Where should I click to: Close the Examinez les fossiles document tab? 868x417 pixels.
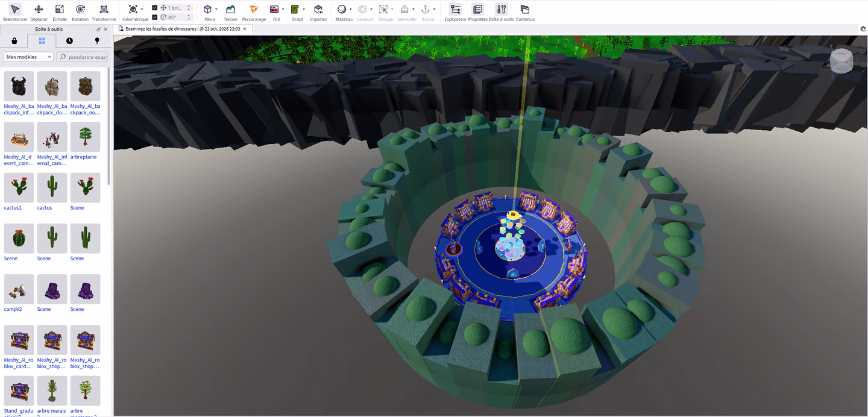[245, 29]
